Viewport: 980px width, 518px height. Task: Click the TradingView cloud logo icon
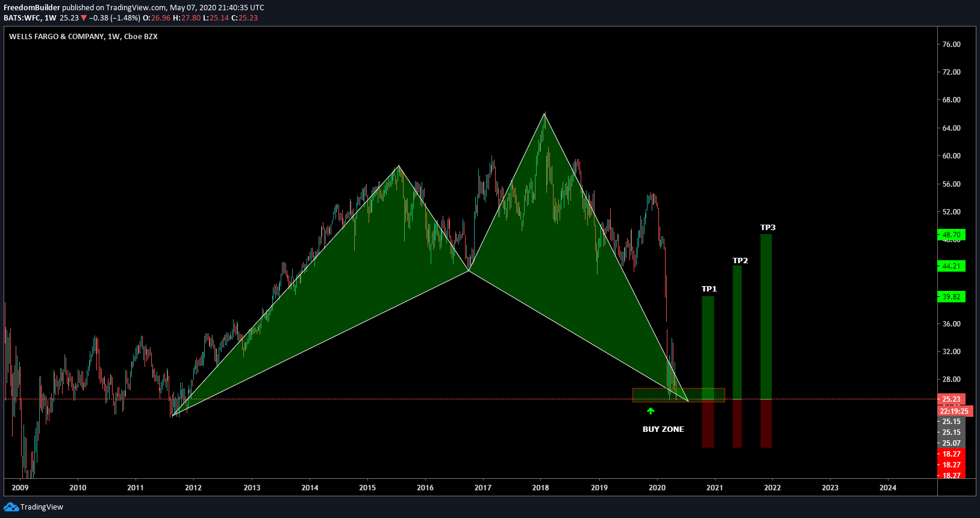(x=11, y=507)
